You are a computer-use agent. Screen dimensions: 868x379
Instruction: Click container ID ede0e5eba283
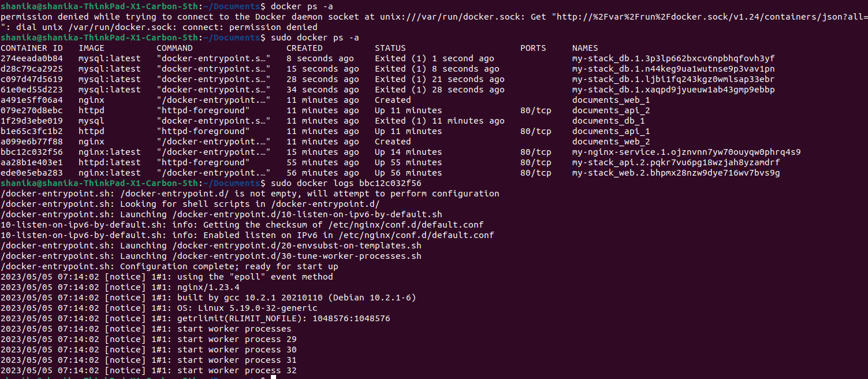[x=32, y=173]
